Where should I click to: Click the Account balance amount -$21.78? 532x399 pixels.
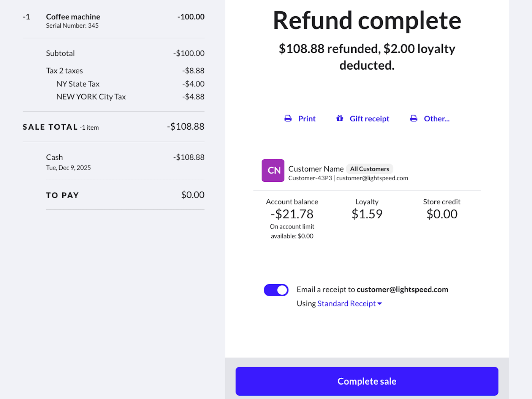(x=292, y=214)
